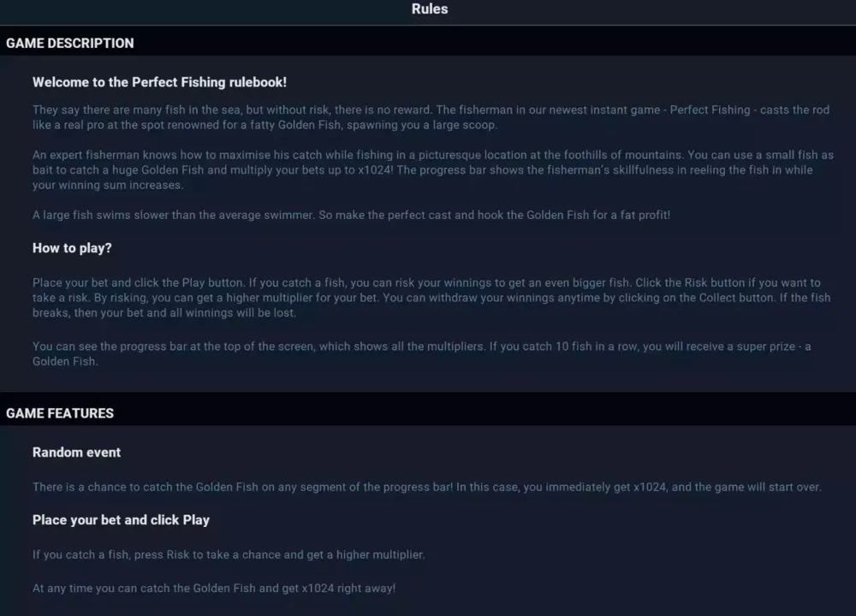856x616 pixels.
Task: Click Place your bet and click Play heading
Action: click(x=121, y=520)
